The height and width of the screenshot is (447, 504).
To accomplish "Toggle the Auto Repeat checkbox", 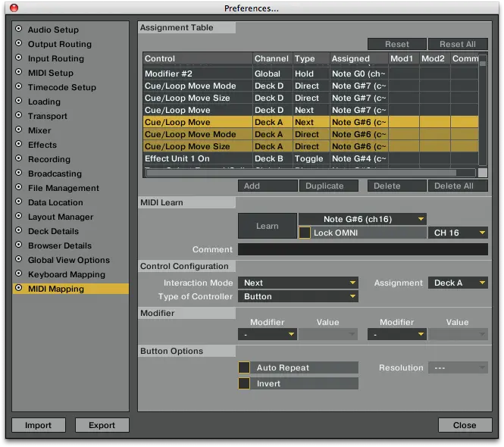I will (244, 367).
